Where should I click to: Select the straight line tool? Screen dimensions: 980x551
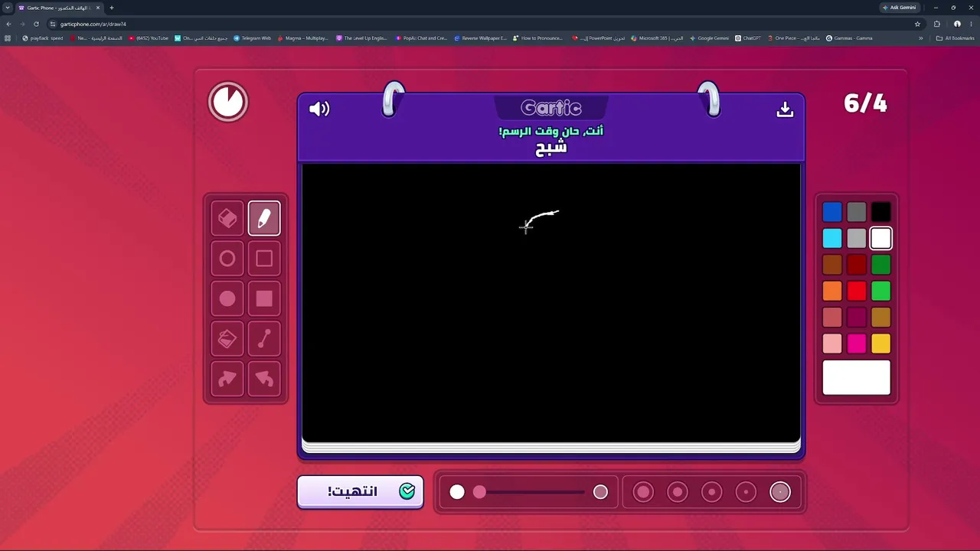(264, 339)
